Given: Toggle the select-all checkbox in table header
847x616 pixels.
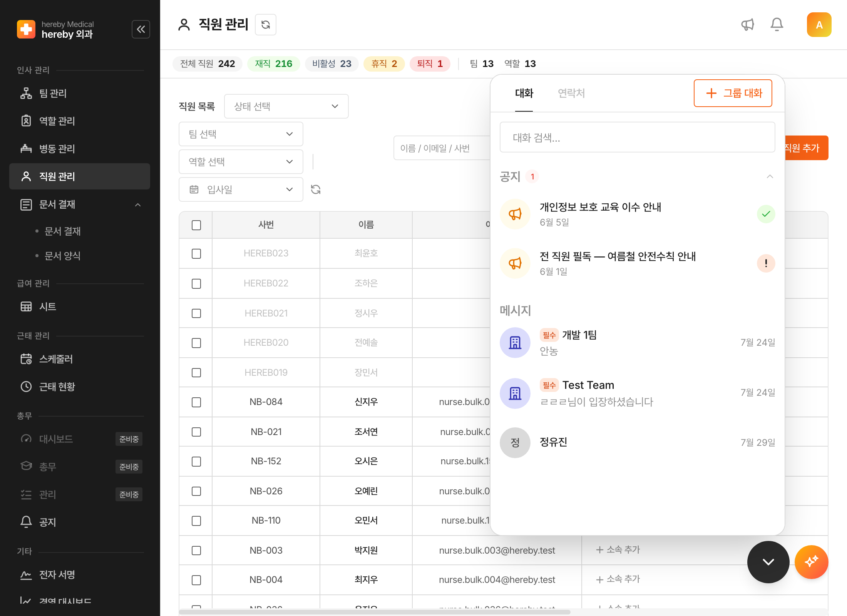Looking at the screenshot, I should point(196,225).
